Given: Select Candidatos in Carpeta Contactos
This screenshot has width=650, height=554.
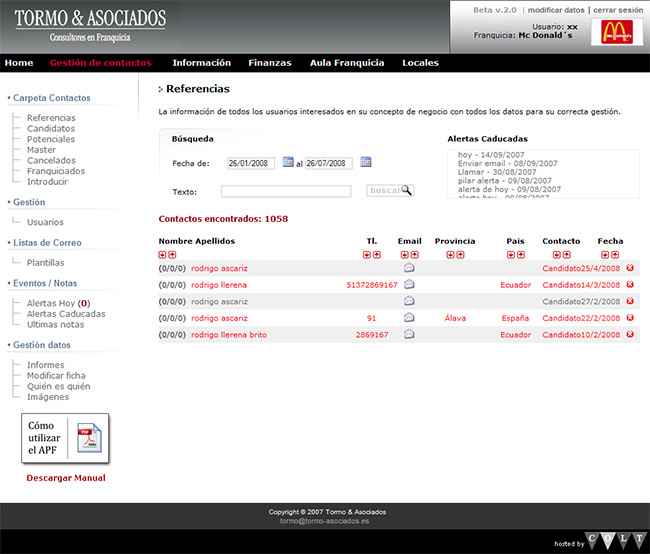Looking at the screenshot, I should click(x=50, y=128).
